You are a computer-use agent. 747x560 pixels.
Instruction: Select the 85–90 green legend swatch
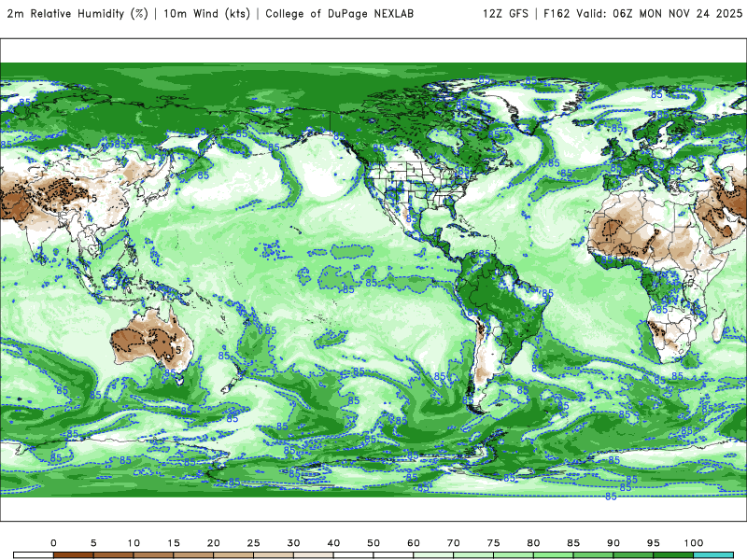593,555
